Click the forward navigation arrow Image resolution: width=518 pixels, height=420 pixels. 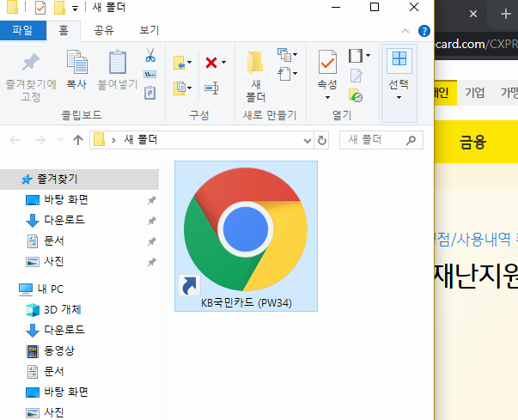pyautogui.click(x=40, y=140)
